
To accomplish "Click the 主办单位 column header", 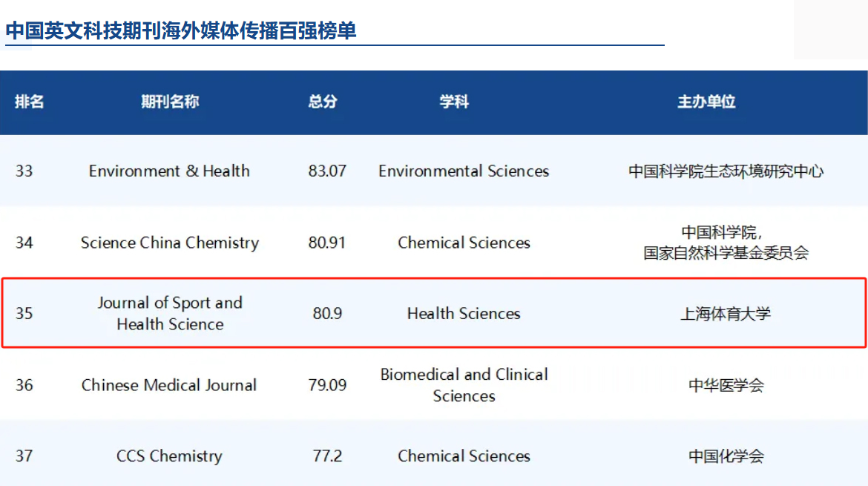I will (x=706, y=102).
